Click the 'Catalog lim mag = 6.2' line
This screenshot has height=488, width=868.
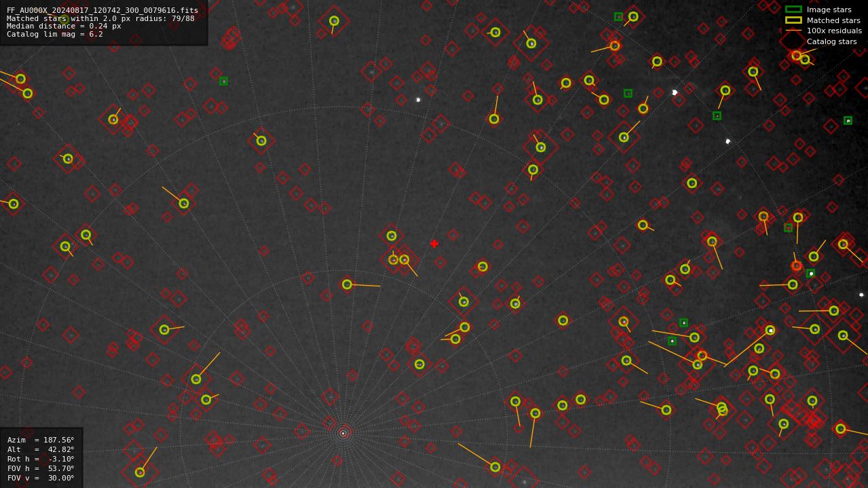(55, 34)
